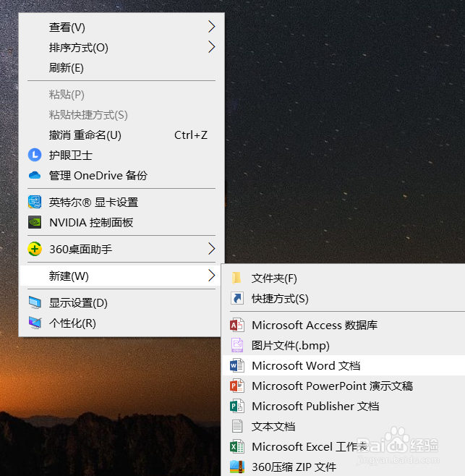
Task: Select the 新建(W) menu entry
Action: click(x=121, y=276)
